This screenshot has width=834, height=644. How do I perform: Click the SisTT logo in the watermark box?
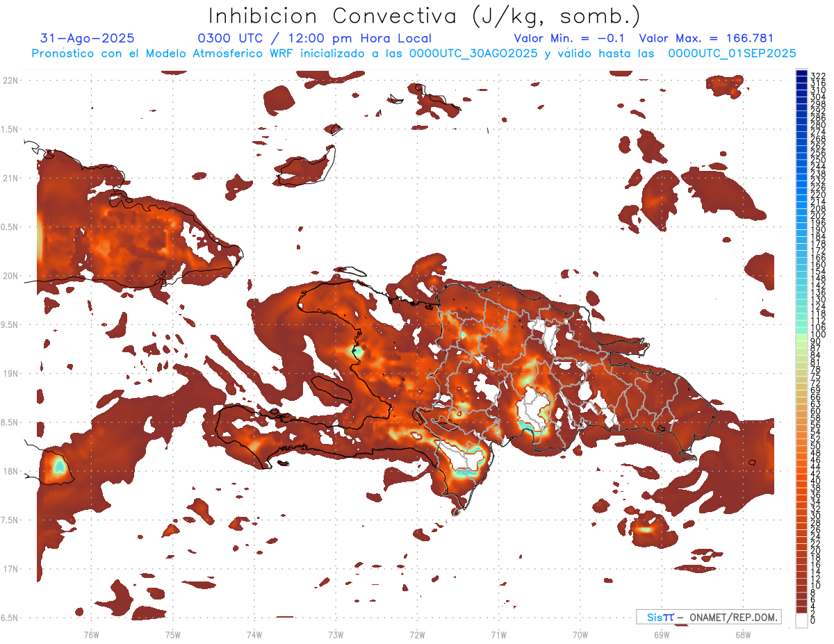[x=660, y=617]
